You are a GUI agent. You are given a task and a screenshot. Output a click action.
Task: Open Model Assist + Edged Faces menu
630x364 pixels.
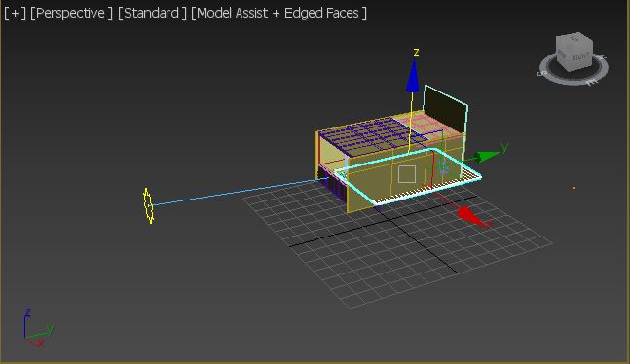tap(278, 13)
